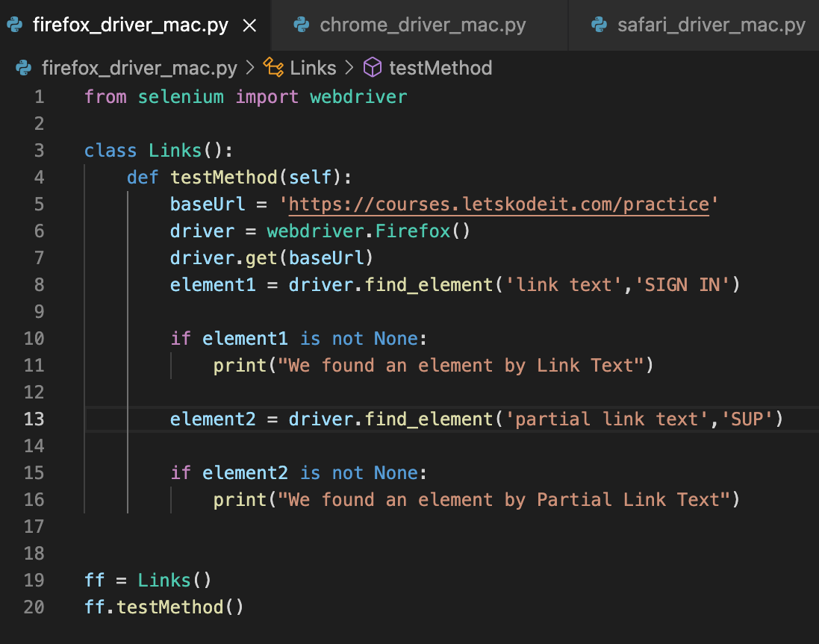Click Python icon on chrome_driver_mac.py tab
Viewport: 819px width, 644px height.
302,25
